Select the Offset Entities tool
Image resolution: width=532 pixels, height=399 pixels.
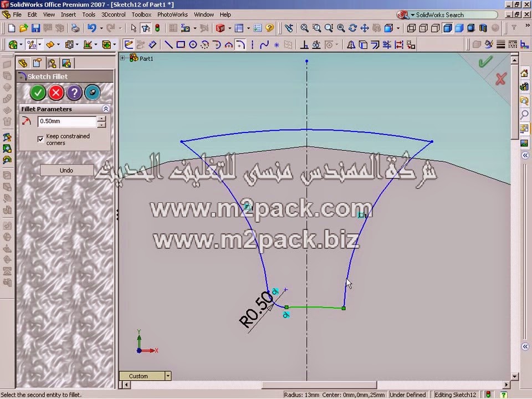click(375, 44)
